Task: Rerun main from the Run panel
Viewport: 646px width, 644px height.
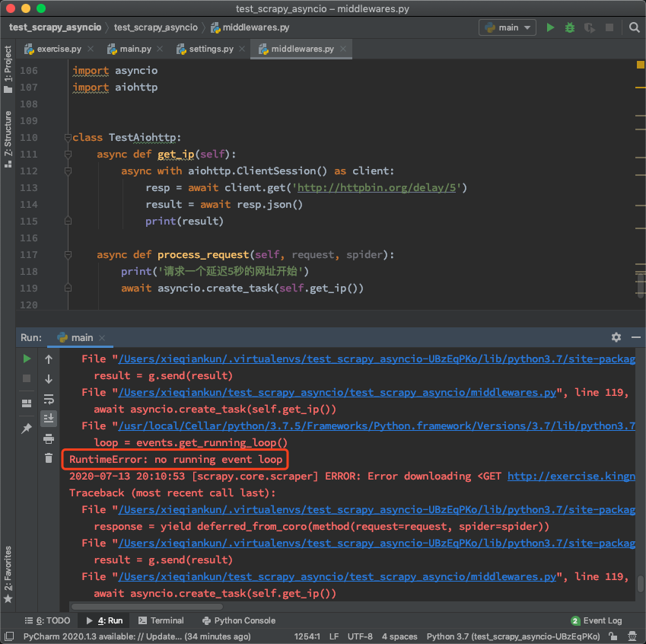Action: click(x=27, y=359)
